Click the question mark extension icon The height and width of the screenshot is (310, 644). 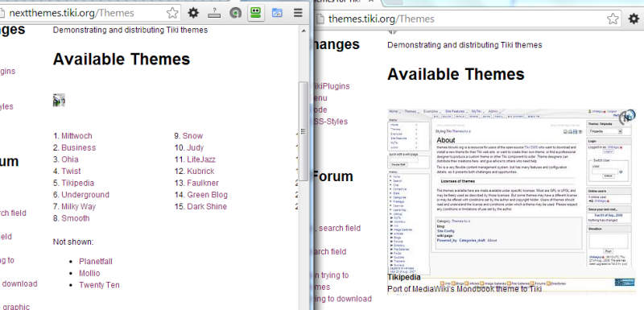(x=214, y=13)
